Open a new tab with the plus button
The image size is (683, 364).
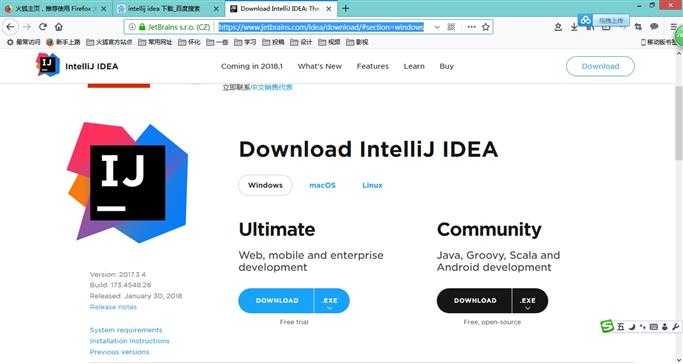pos(345,8)
